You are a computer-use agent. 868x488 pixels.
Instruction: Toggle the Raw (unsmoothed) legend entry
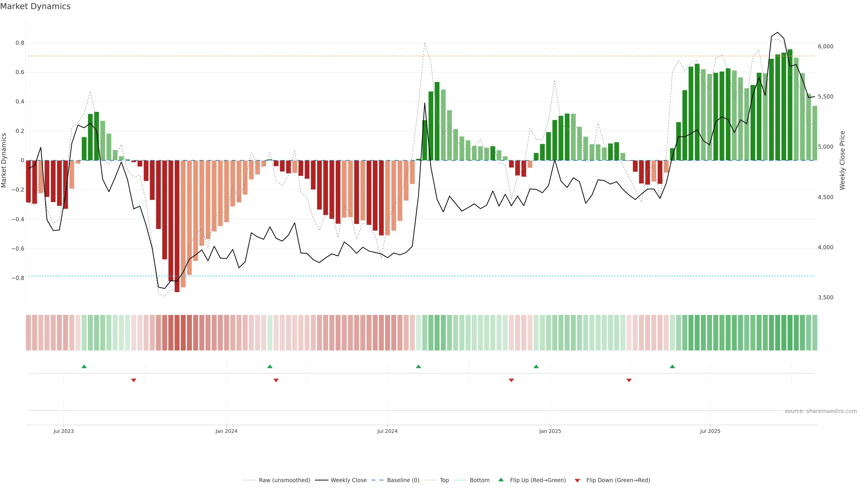284,480
